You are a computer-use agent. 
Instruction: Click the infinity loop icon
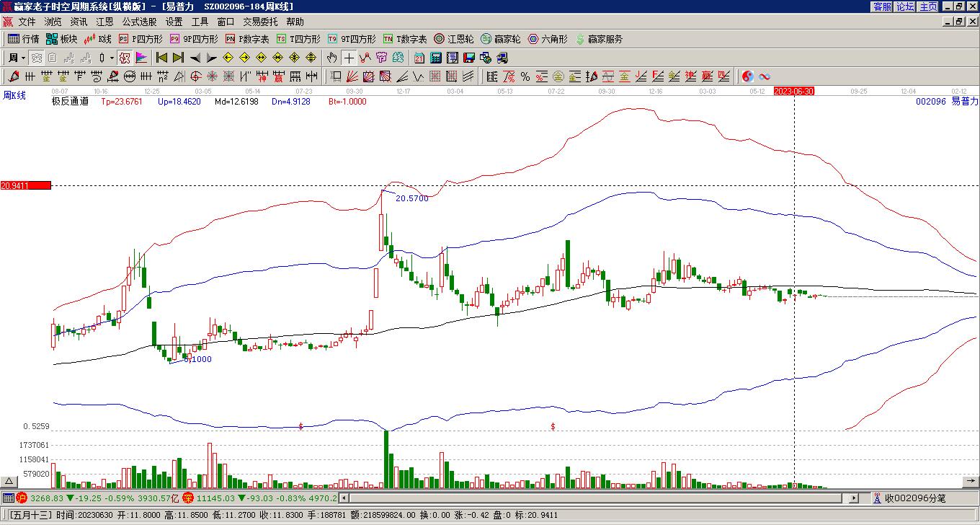tap(765, 76)
